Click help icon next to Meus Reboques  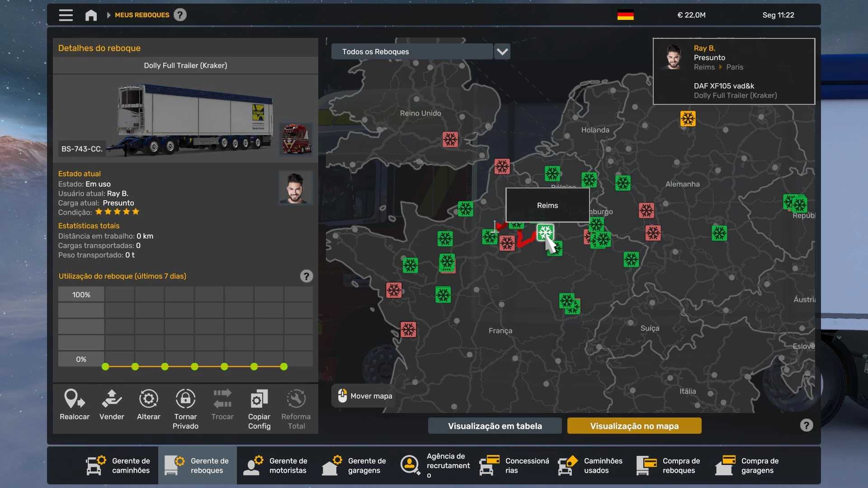(180, 15)
